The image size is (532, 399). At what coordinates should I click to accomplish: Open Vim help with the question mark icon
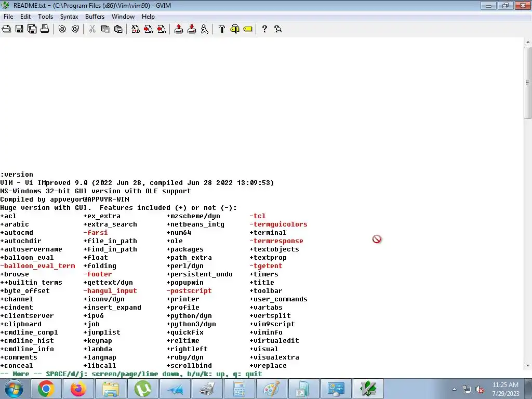click(264, 29)
